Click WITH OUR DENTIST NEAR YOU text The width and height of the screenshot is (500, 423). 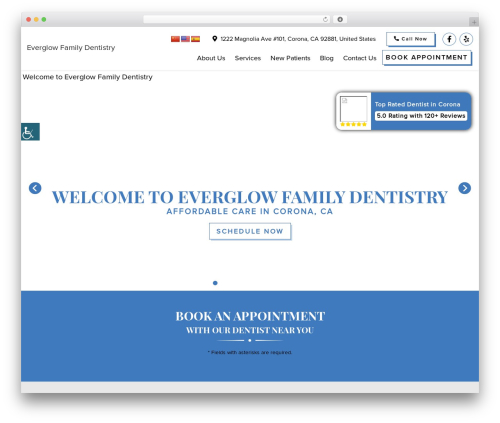(250, 330)
